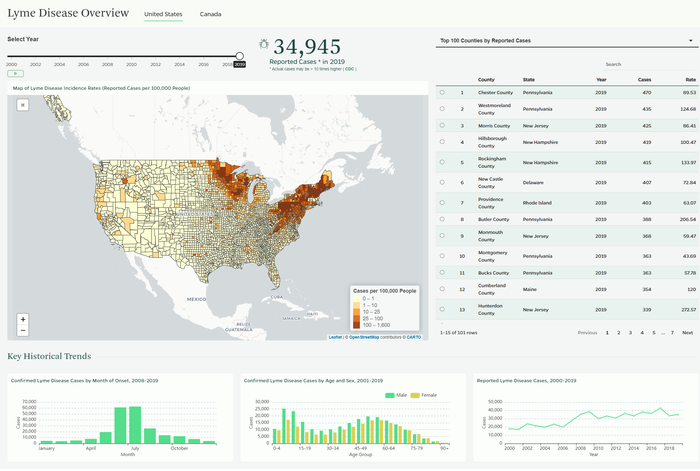
Task: Click year 2000 on the slider track
Action: [12, 56]
